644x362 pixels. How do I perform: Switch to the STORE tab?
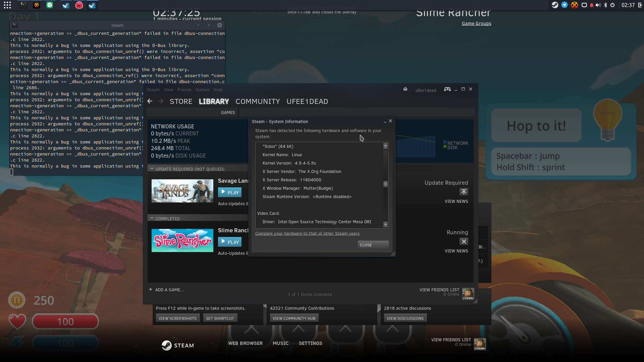[x=181, y=102]
